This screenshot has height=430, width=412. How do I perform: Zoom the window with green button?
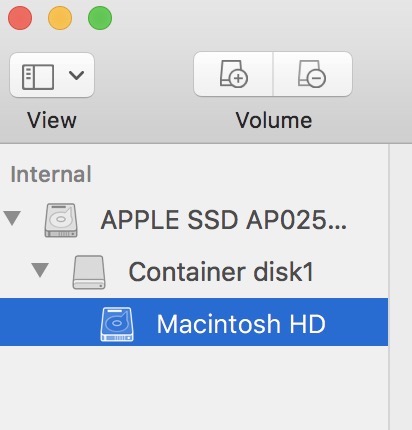pyautogui.click(x=100, y=18)
